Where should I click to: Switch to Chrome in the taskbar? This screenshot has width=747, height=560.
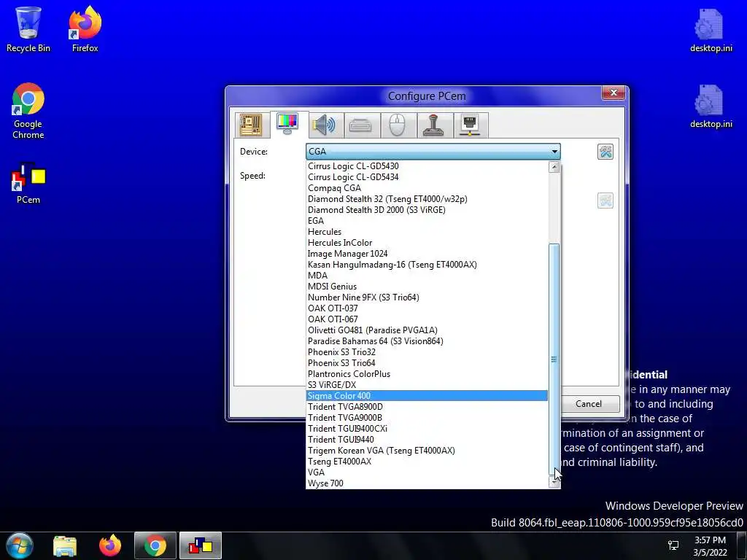click(155, 546)
